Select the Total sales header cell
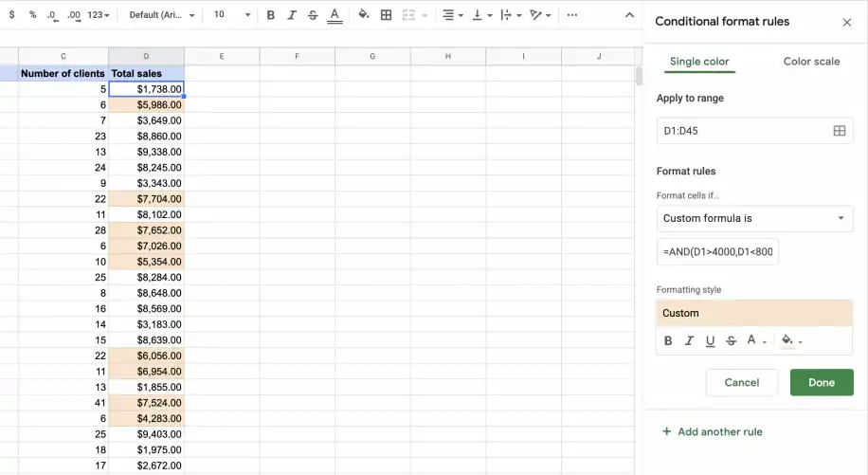 point(146,74)
